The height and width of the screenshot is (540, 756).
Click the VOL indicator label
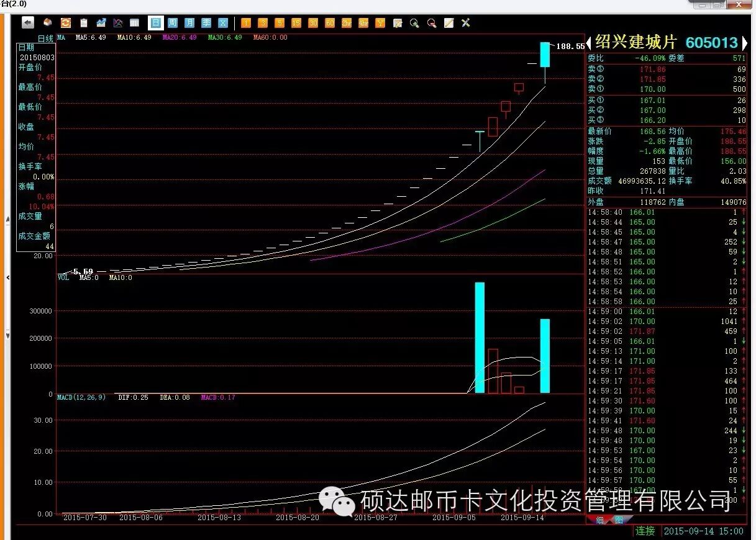point(63,278)
